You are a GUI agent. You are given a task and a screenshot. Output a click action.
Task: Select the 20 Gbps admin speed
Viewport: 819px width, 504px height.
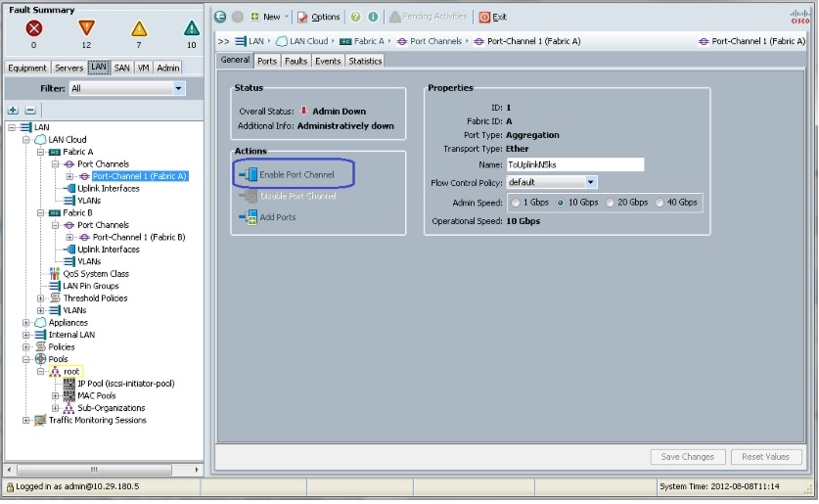click(611, 203)
